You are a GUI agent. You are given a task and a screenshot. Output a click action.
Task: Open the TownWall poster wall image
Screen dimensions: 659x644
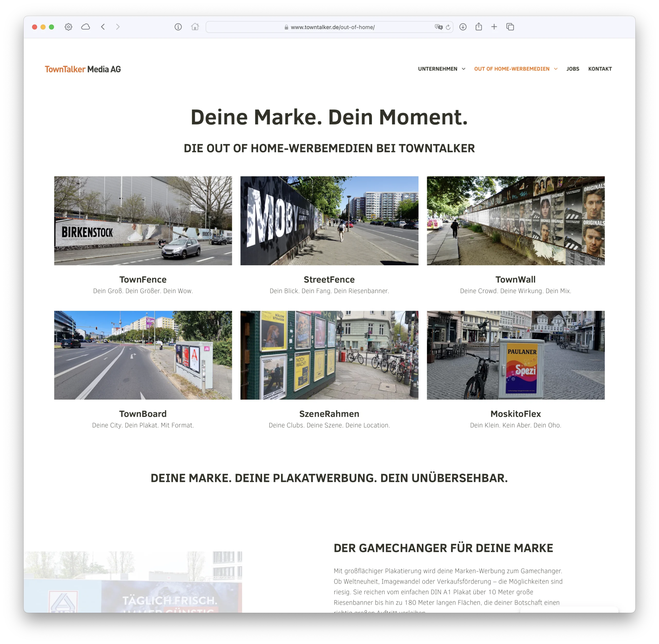click(516, 220)
